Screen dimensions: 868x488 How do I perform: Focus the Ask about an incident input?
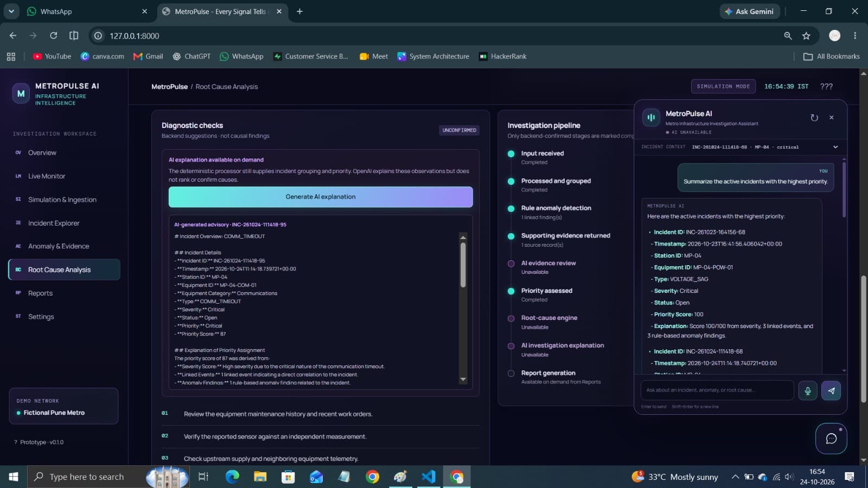point(717,390)
